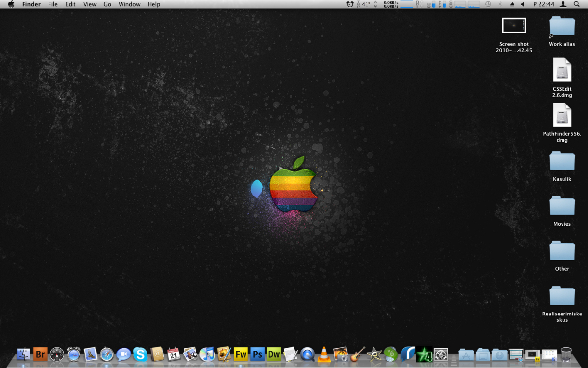588x368 pixels.
Task: Open the Finder application menu
Action: pos(31,4)
